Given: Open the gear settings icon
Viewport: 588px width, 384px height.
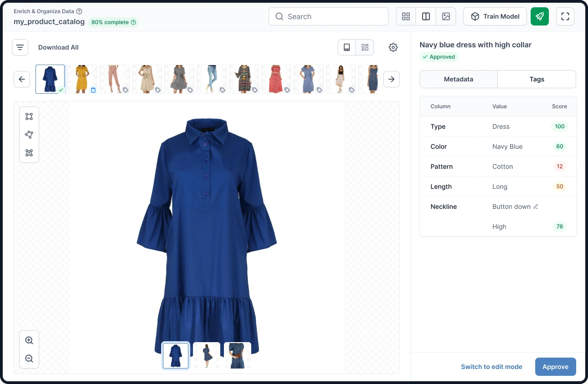Looking at the screenshot, I should pyautogui.click(x=393, y=47).
